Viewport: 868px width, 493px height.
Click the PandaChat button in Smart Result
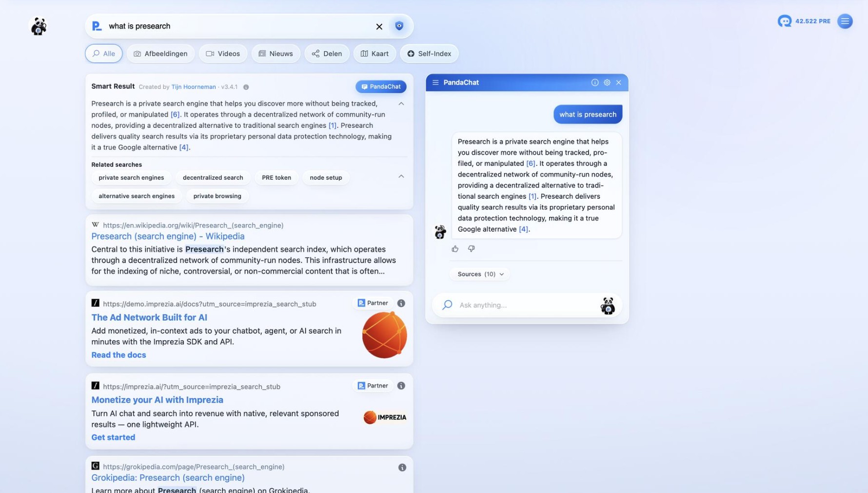click(x=381, y=86)
